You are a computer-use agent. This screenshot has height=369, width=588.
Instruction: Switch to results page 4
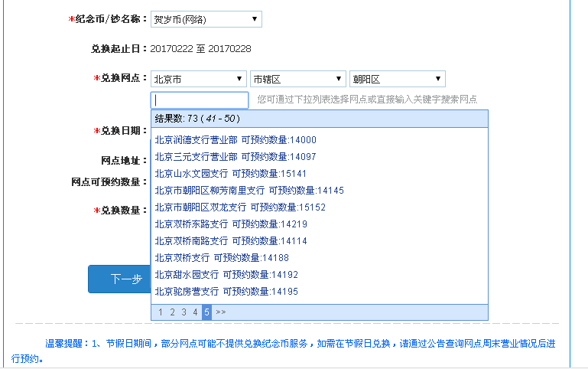point(195,312)
